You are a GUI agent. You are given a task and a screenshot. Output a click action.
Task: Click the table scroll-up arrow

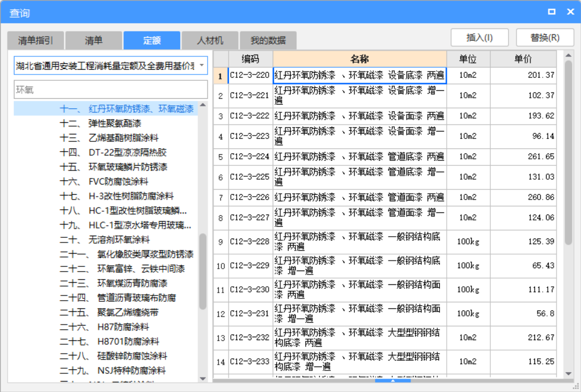[x=568, y=55]
